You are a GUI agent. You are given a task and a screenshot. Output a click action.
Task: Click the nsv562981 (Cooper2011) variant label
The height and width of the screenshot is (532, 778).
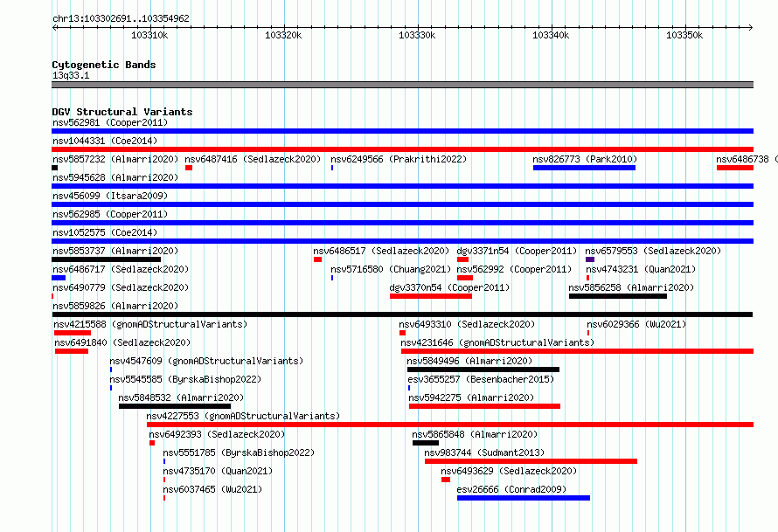(110, 122)
